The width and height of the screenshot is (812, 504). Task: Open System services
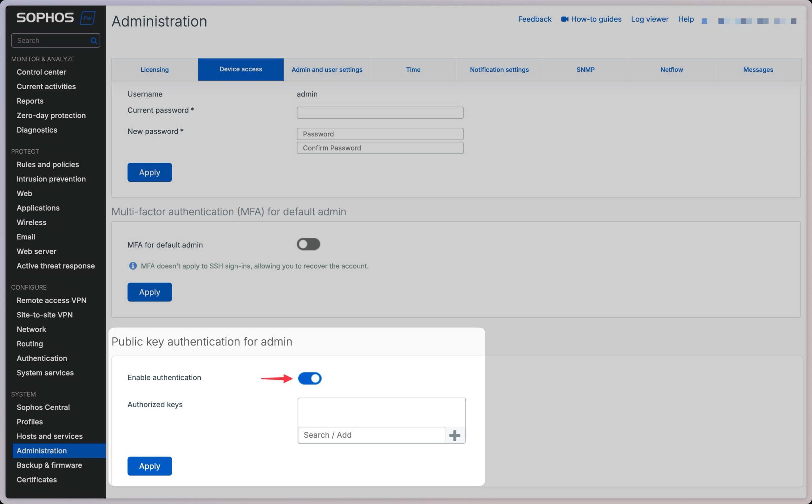[x=45, y=373]
